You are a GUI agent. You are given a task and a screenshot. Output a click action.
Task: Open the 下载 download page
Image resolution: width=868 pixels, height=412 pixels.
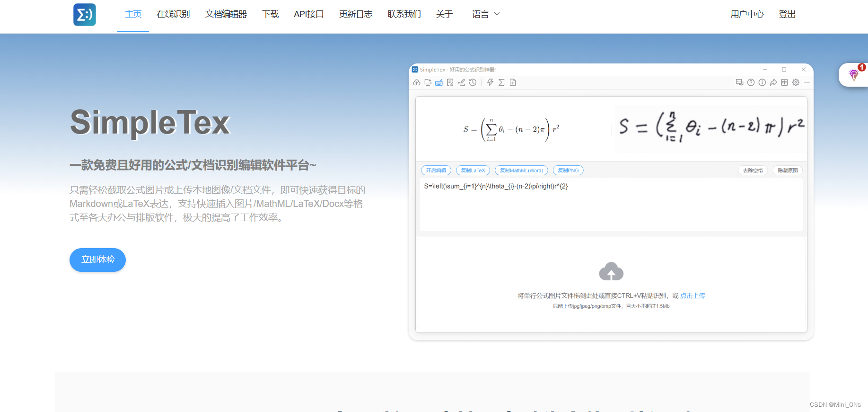point(271,14)
